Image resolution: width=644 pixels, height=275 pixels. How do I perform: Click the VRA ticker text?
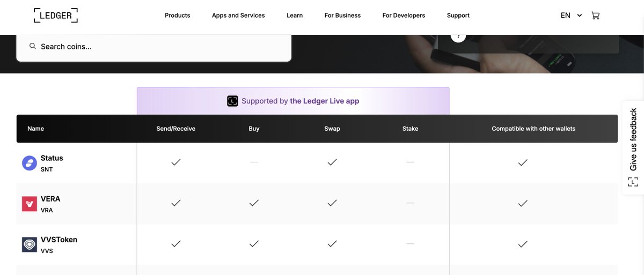47,210
